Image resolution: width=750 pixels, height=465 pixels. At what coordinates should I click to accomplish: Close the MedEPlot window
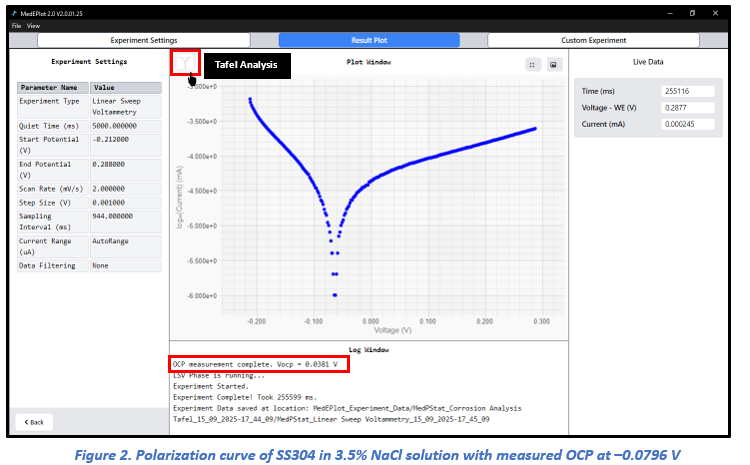[718, 14]
